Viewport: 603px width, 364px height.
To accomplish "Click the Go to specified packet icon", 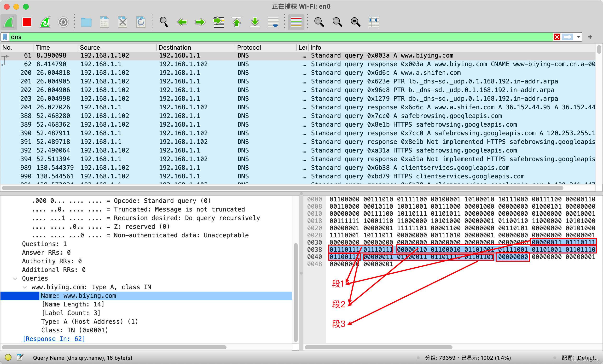I will tap(219, 22).
